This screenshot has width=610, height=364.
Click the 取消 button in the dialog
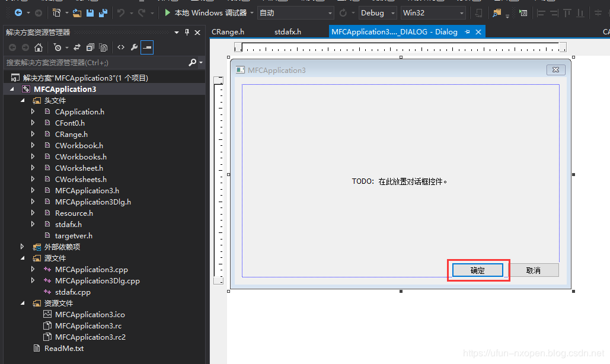tap(534, 270)
